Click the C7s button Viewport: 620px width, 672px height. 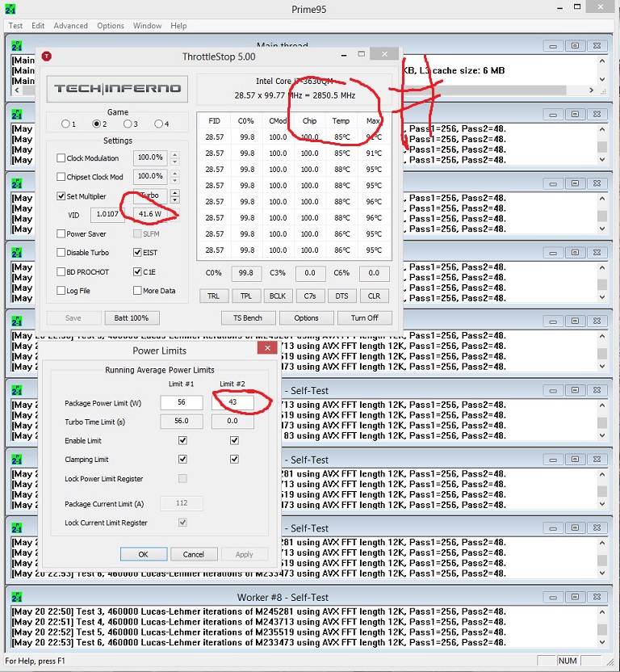[310, 296]
